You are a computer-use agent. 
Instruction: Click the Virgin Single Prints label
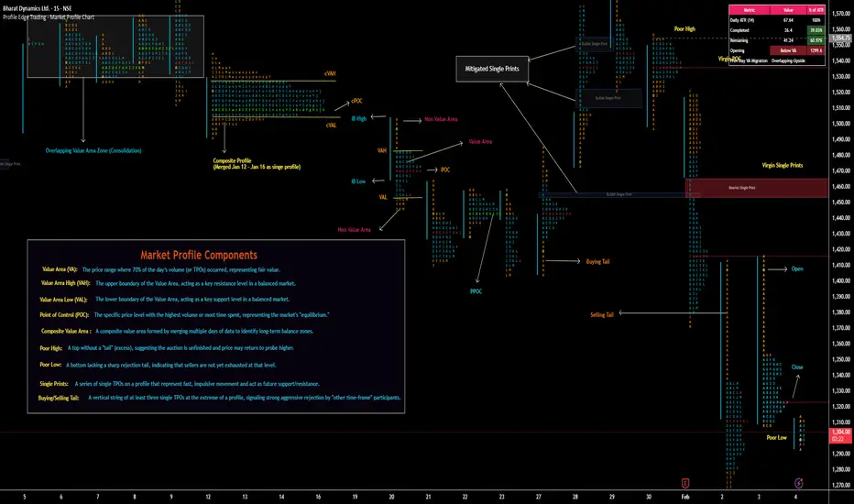[783, 165]
